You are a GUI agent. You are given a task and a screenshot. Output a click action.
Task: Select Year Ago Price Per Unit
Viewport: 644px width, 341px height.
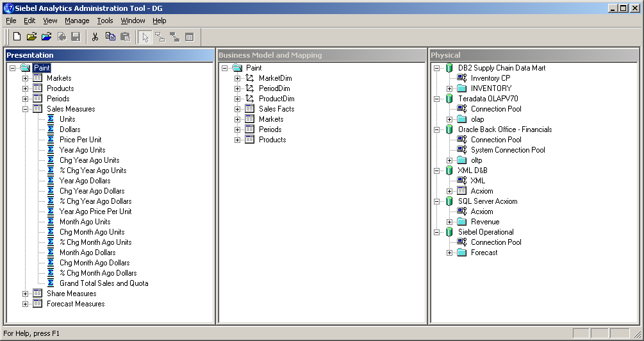click(95, 212)
